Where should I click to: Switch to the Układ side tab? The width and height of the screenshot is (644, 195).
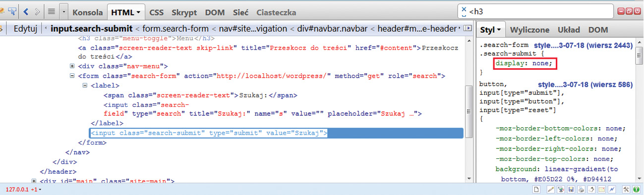(x=569, y=30)
